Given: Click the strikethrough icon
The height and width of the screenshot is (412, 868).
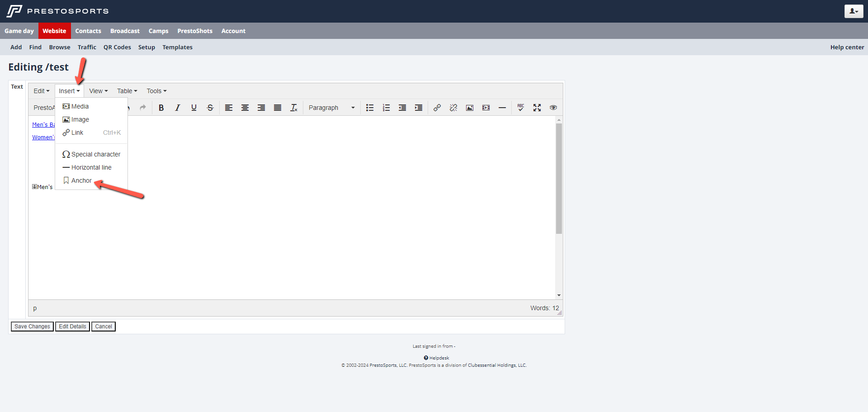Looking at the screenshot, I should pyautogui.click(x=210, y=108).
